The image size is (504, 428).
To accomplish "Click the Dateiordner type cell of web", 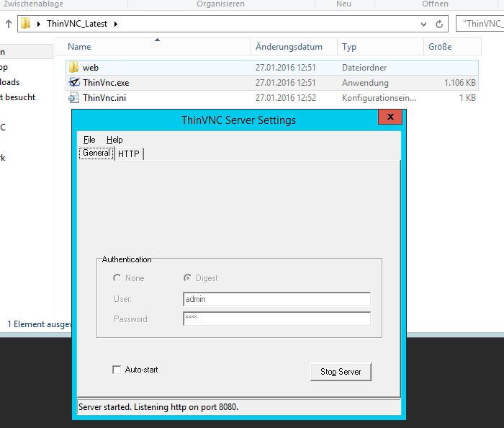I will pos(364,68).
